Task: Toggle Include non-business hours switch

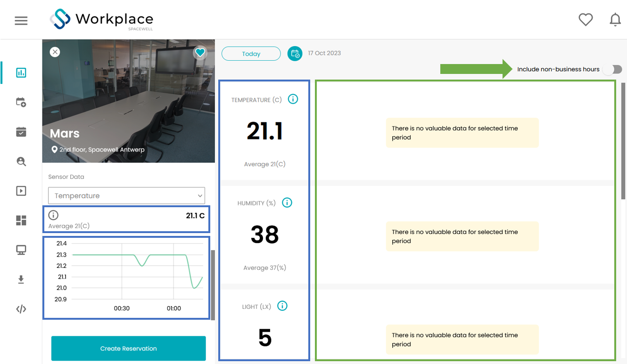Action: coord(613,69)
